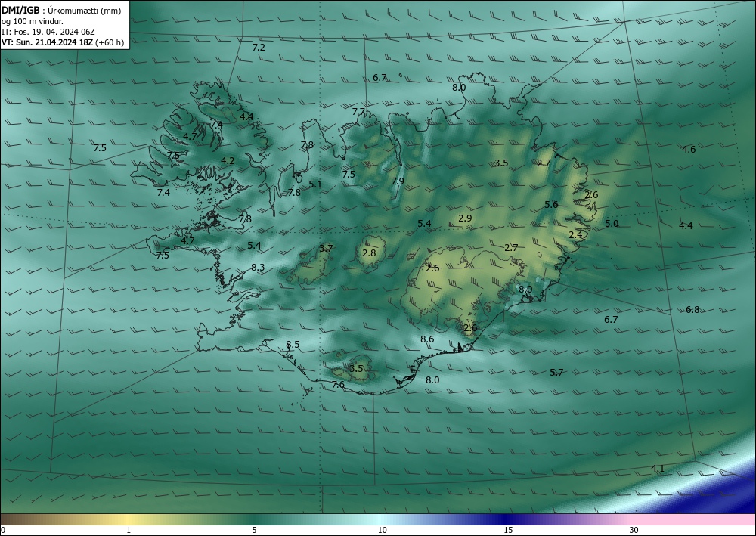Click the 4.2 value in the Westfjords
Image resolution: width=756 pixels, height=536 pixels.
coord(228,160)
